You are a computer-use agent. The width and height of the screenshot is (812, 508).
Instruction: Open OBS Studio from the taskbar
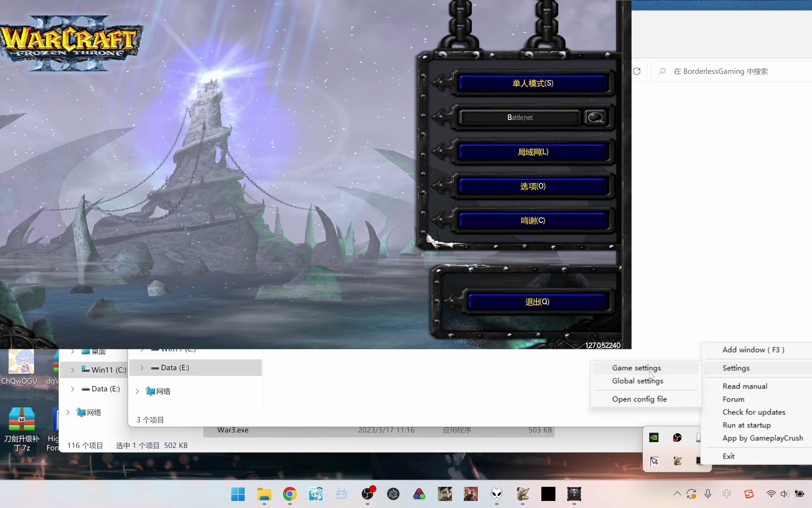[x=367, y=494]
